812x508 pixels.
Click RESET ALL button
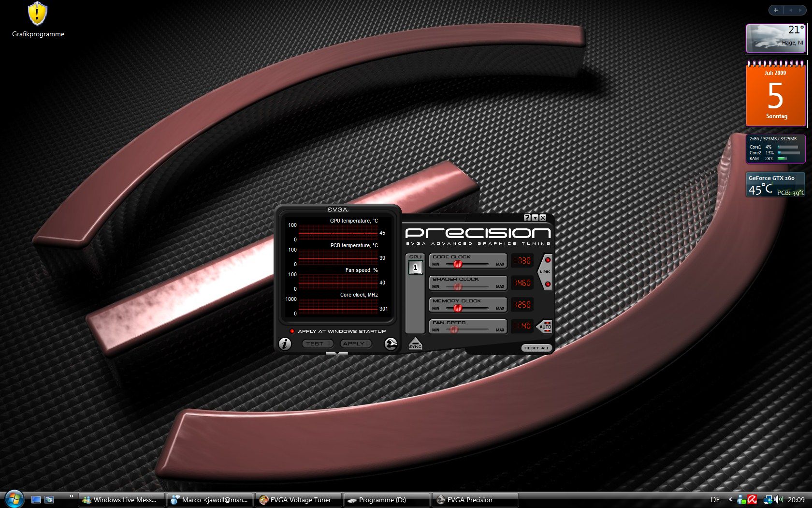click(x=536, y=348)
